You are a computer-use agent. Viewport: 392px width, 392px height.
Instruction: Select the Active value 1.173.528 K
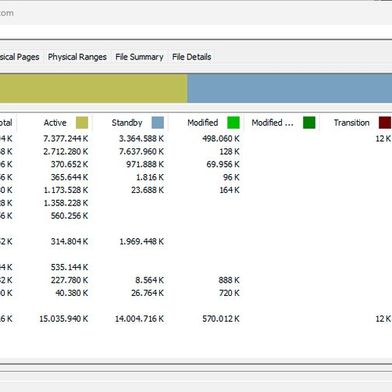(66, 190)
